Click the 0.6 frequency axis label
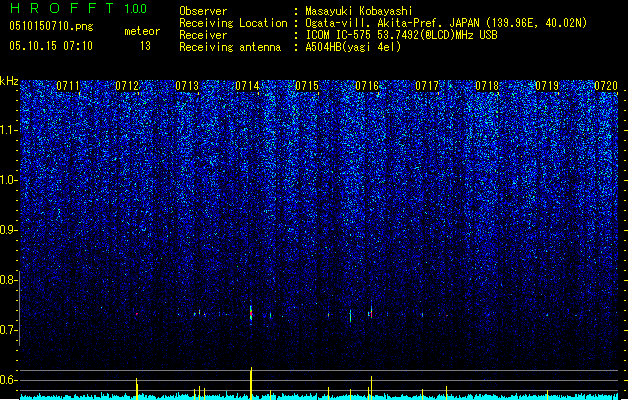 click(9, 380)
